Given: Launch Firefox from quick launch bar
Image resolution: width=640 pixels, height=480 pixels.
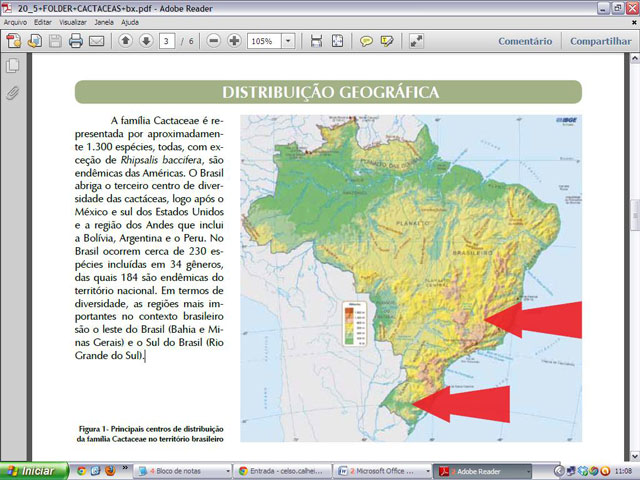Looking at the screenshot, I should [x=110, y=471].
